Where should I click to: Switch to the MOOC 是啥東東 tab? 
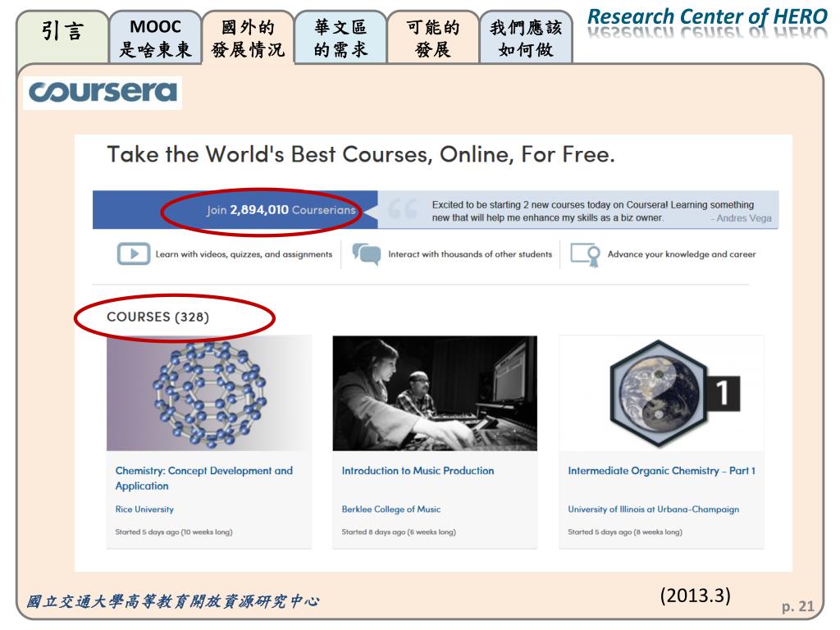point(155,38)
